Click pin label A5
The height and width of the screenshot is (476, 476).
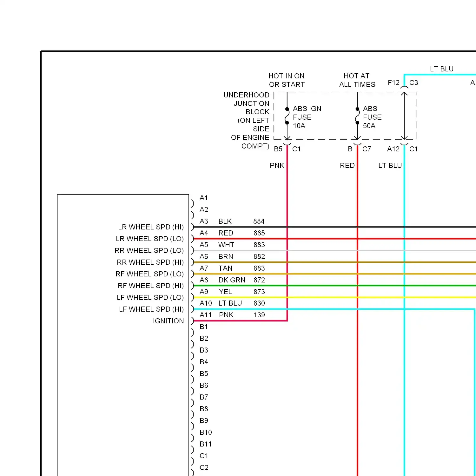[x=204, y=245]
